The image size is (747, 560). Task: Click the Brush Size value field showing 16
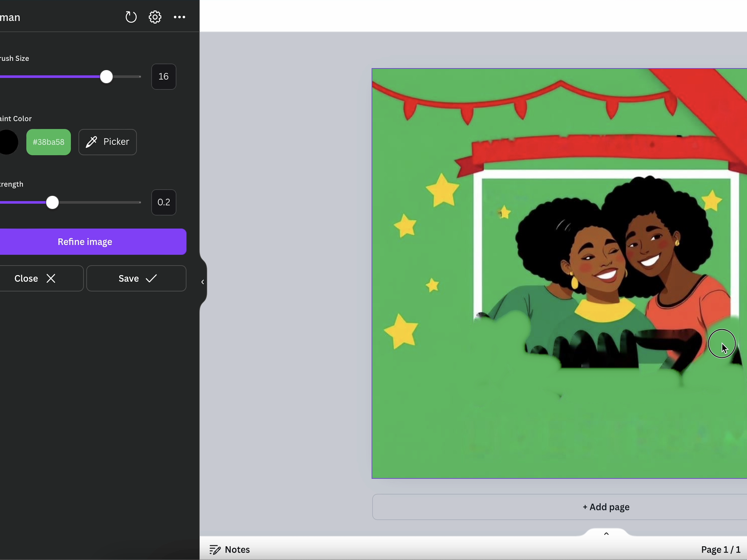tap(163, 77)
